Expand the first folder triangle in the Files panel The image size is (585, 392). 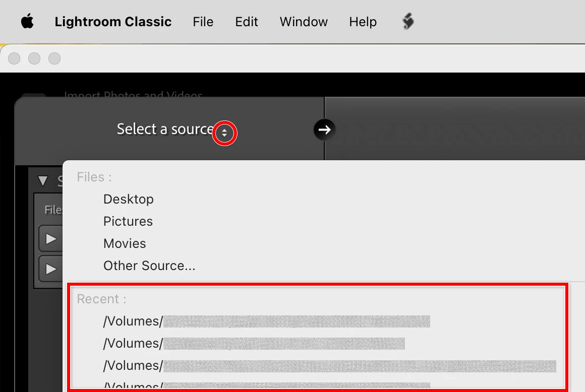(x=51, y=239)
